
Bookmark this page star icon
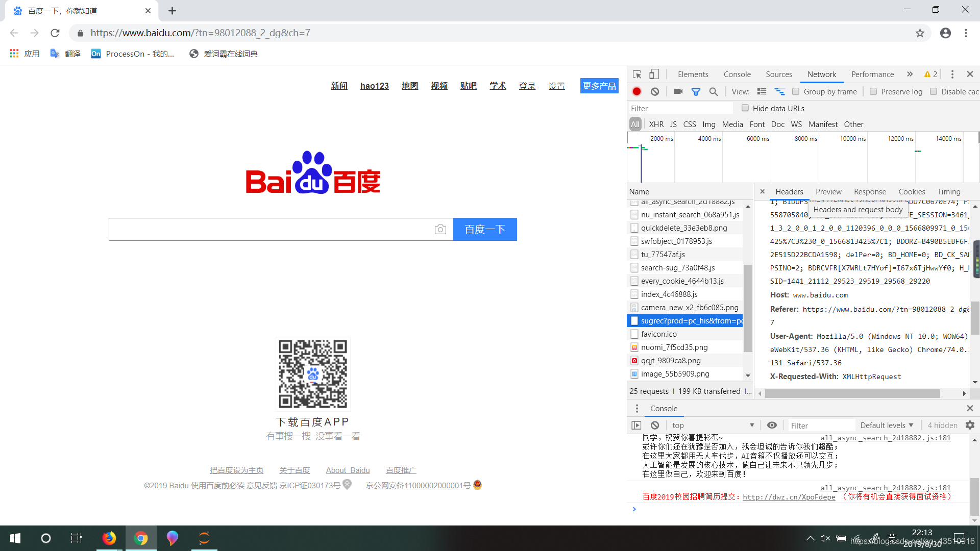[920, 33]
